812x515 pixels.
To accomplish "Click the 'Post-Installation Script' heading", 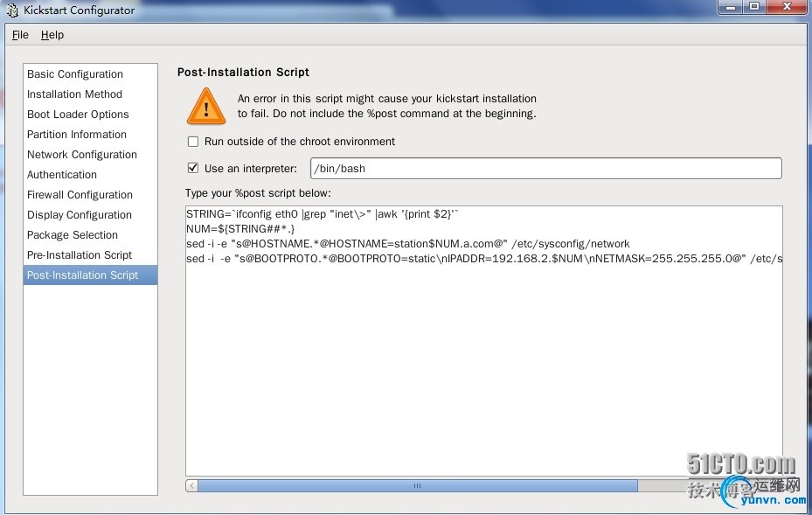I will (243, 72).
